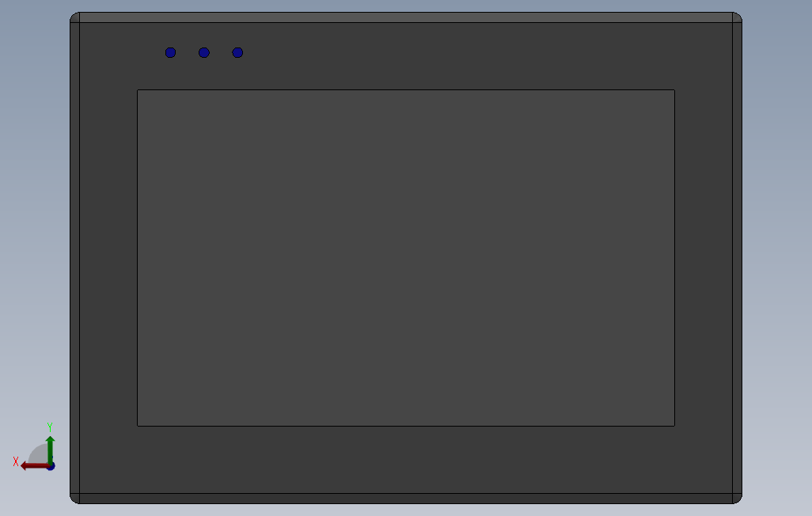Select the right side edge strip
This screenshot has width=812, height=516.
coord(738,258)
